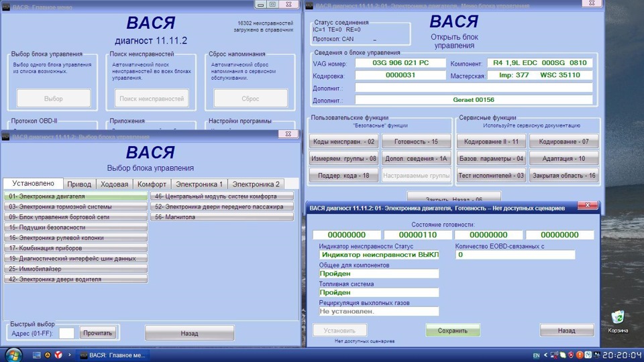Viewport: 644px width, 362px height.
Task: Click Назад in module selection window
Action: pos(189,333)
